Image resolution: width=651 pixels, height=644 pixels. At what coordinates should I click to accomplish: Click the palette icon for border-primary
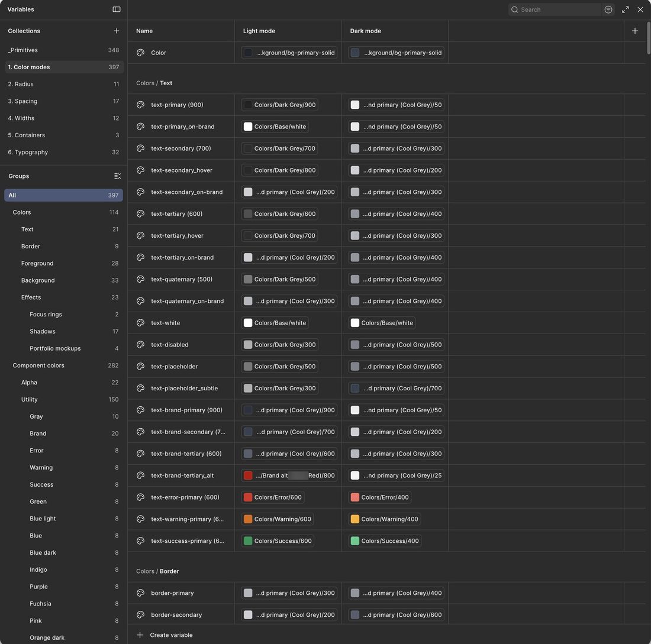[140, 593]
